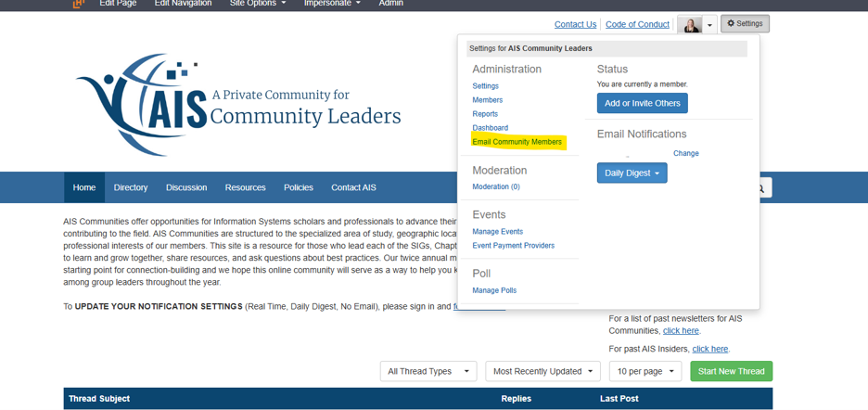This screenshot has height=410, width=868.
Task: Open the Most Recently Updated dropdown
Action: point(542,371)
